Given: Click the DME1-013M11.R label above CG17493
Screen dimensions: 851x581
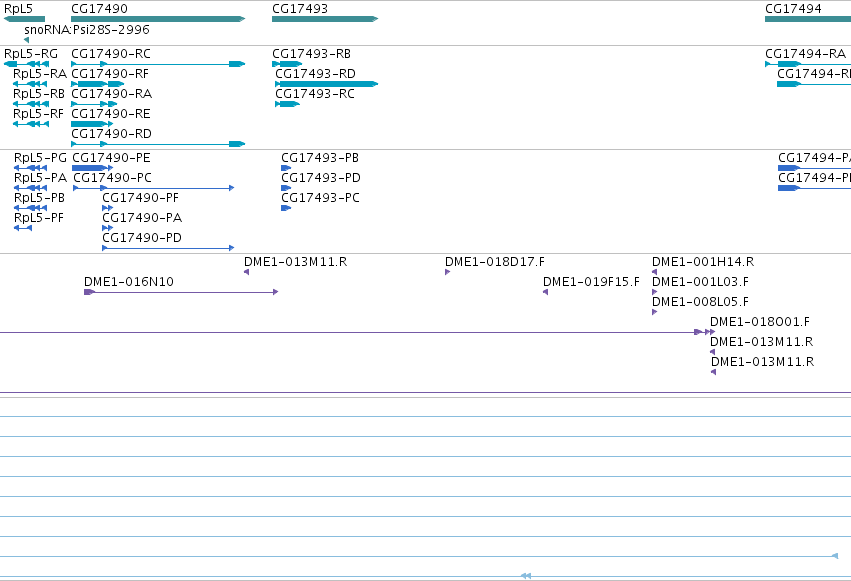Looking at the screenshot, I should tap(295, 261).
